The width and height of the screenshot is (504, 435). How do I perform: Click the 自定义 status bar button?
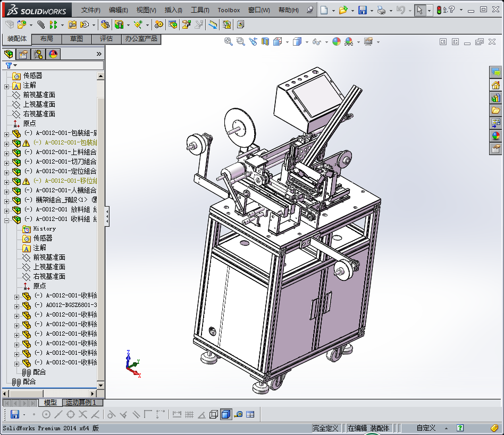[426, 428]
